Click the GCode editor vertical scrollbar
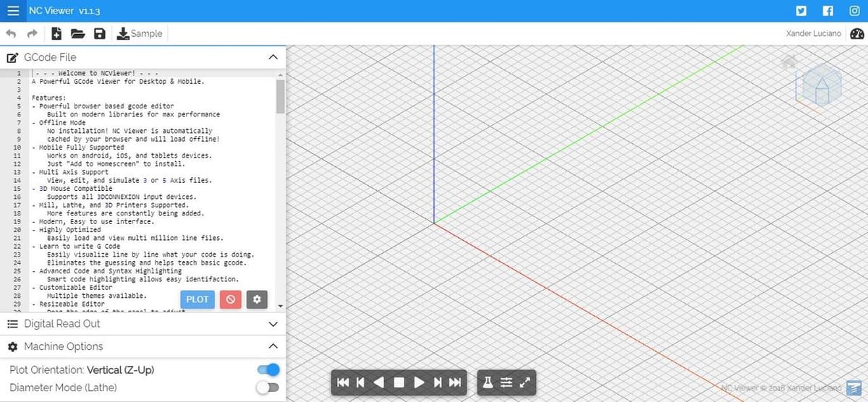 [x=281, y=96]
